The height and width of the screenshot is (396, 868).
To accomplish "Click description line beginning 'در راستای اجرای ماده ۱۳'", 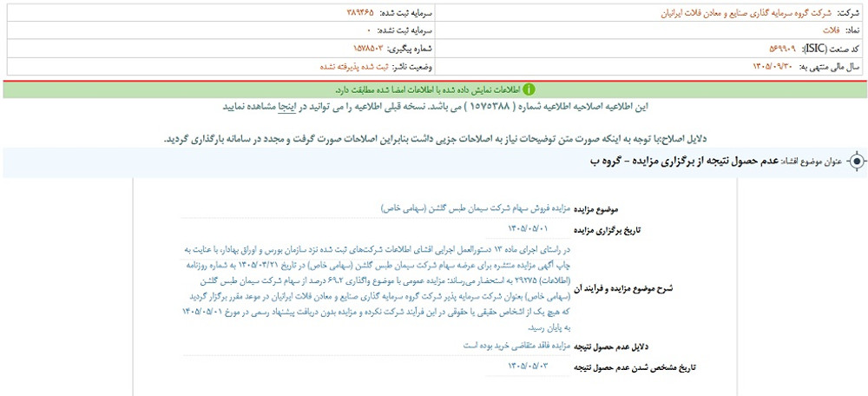I will (x=378, y=250).
